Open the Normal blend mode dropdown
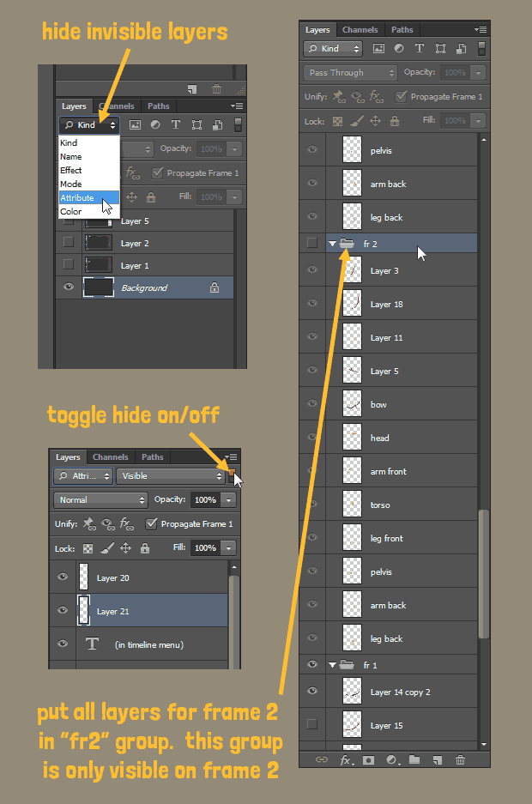Viewport: 532px width, 804px height. (x=100, y=499)
